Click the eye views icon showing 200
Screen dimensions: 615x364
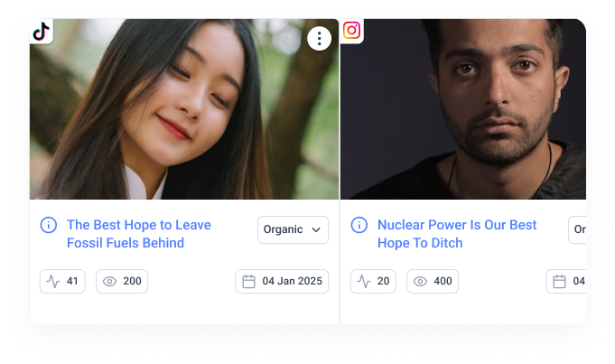109,281
